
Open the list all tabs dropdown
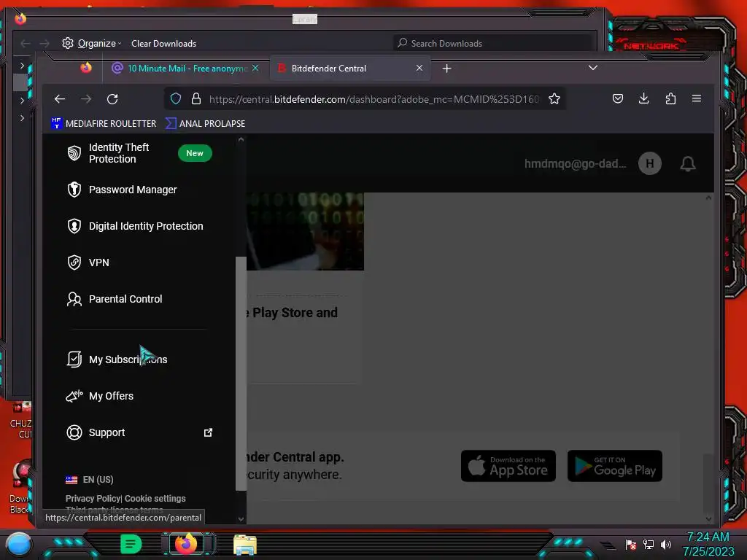(x=592, y=68)
